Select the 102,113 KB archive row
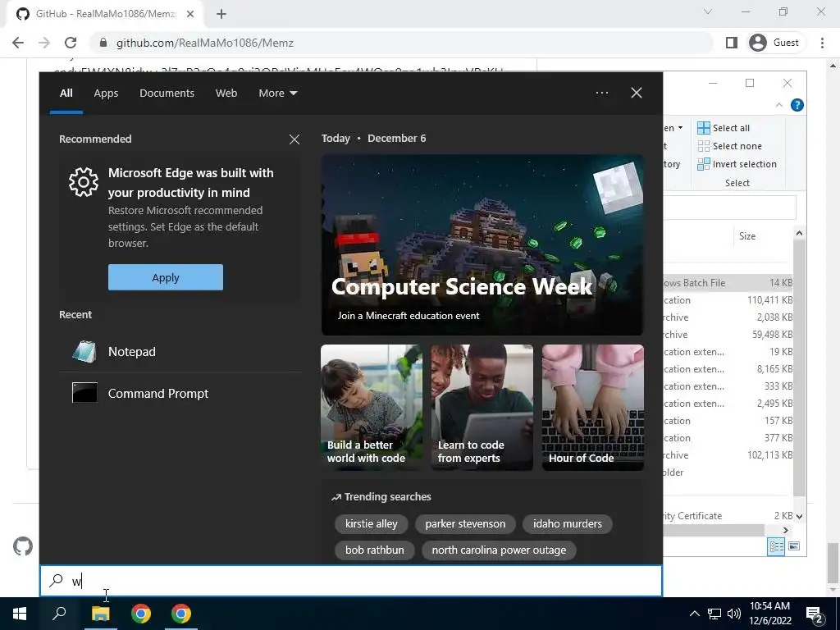Image resolution: width=840 pixels, height=630 pixels. [x=728, y=454]
